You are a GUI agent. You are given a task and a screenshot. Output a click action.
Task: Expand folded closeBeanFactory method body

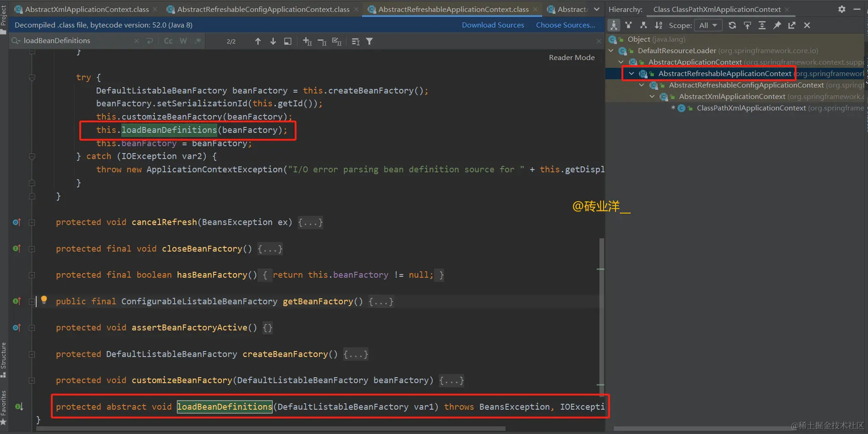(270, 248)
